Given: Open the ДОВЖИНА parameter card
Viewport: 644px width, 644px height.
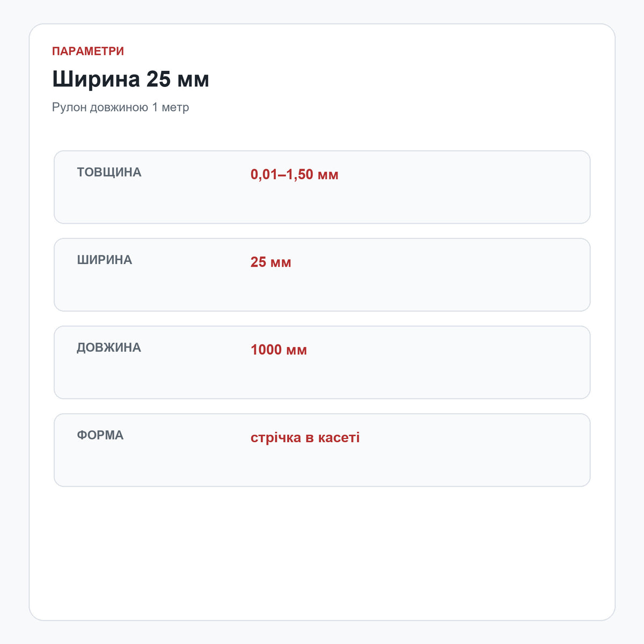Looking at the screenshot, I should click(x=322, y=362).
